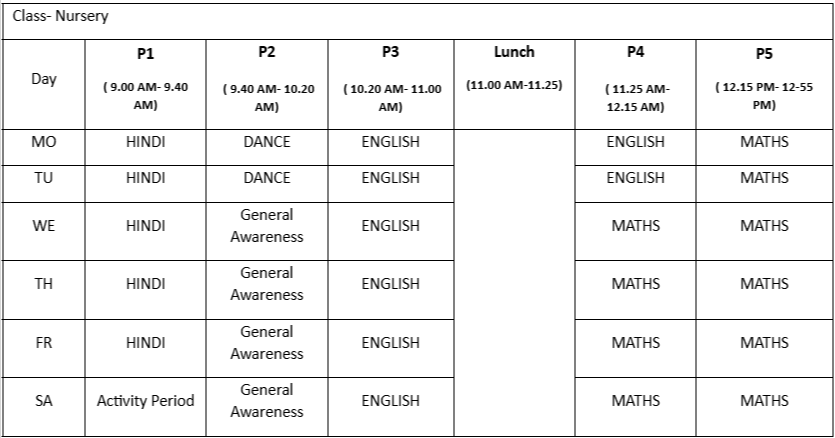This screenshot has width=835, height=438.
Task: Click Wednesday's "General Awareness" cell
Action: 266,226
